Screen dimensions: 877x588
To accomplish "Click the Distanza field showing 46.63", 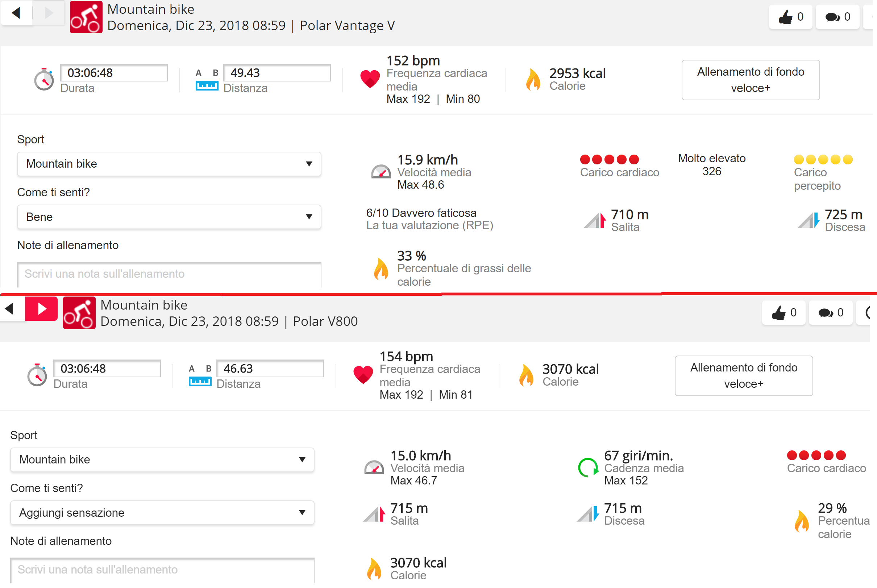I will pyautogui.click(x=270, y=369).
